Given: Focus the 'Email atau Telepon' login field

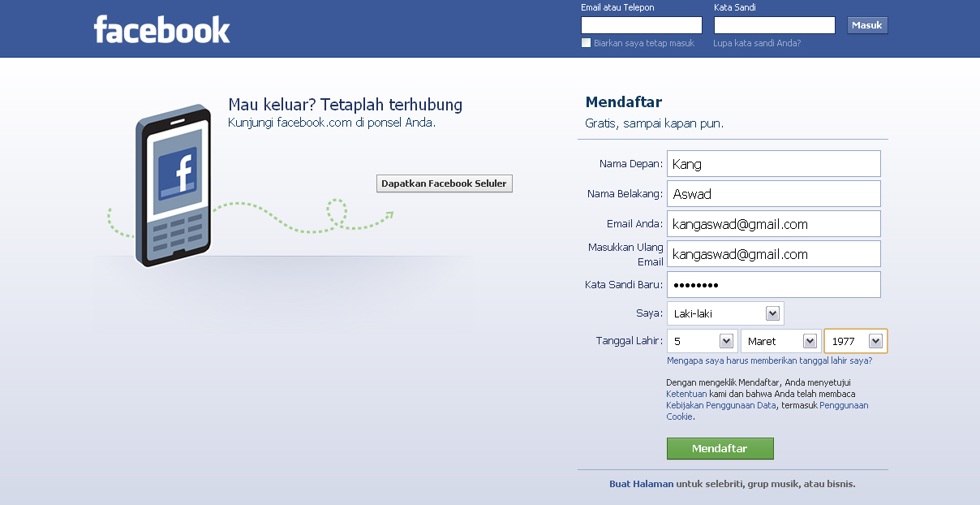Looking at the screenshot, I should tap(642, 25).
